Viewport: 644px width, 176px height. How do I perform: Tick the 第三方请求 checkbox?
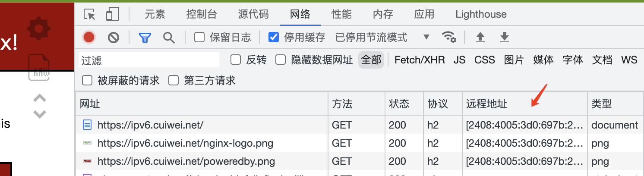[174, 80]
